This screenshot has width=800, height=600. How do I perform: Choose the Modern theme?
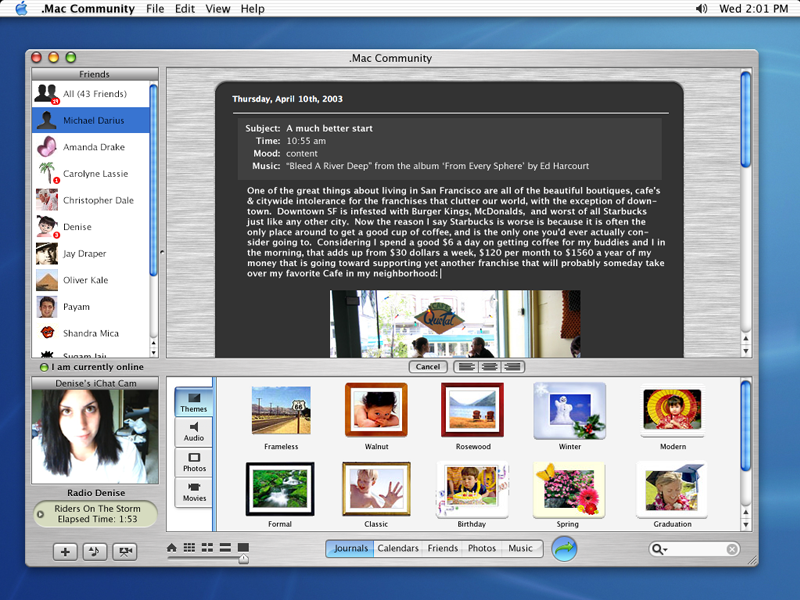672,411
